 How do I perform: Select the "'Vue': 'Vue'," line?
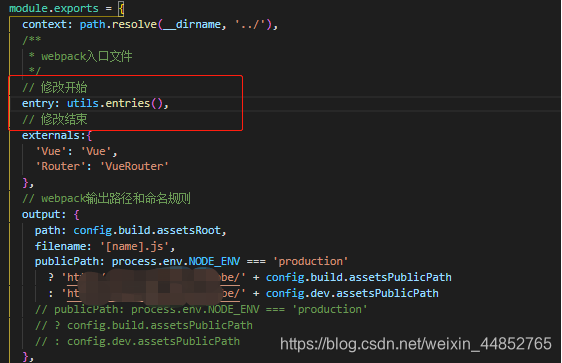[x=76, y=151]
